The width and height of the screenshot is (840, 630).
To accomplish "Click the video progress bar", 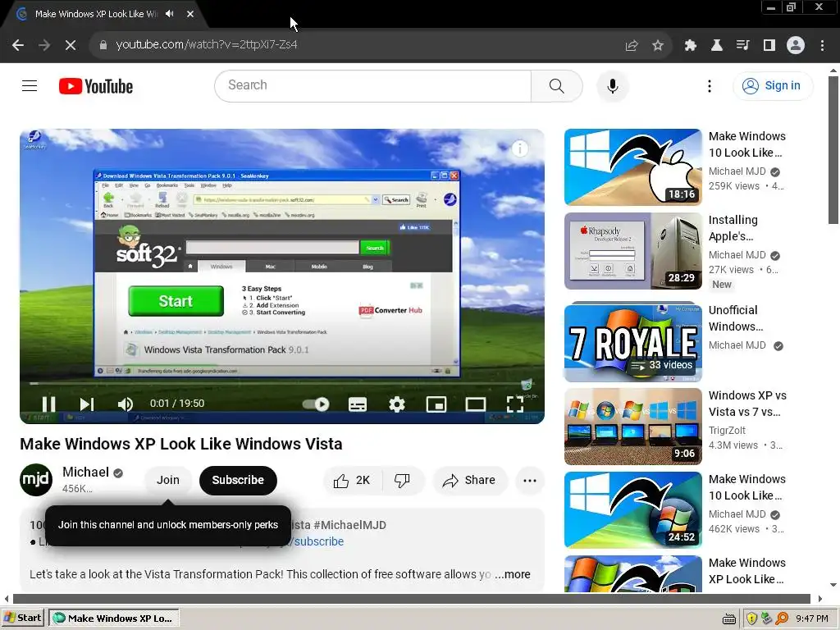I will [x=282, y=384].
